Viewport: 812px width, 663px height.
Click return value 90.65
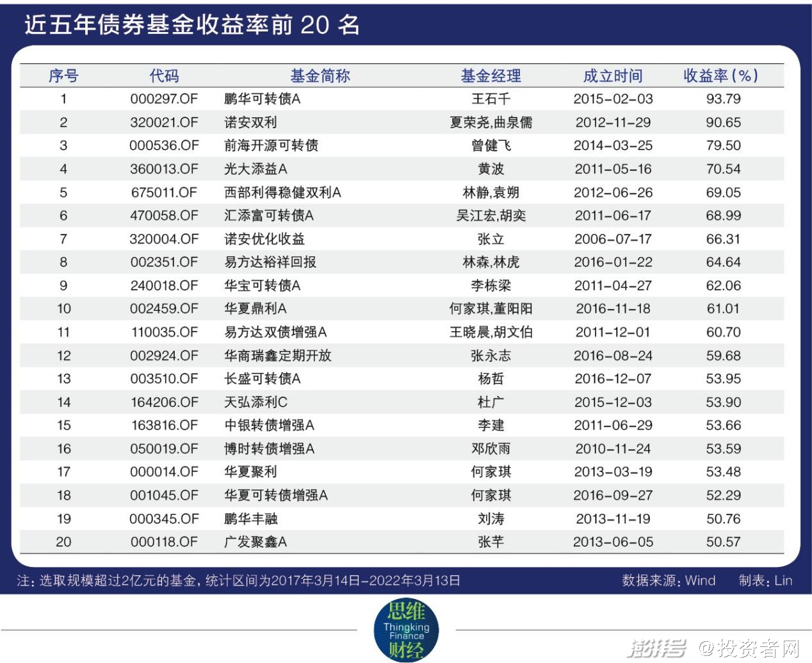pos(724,122)
